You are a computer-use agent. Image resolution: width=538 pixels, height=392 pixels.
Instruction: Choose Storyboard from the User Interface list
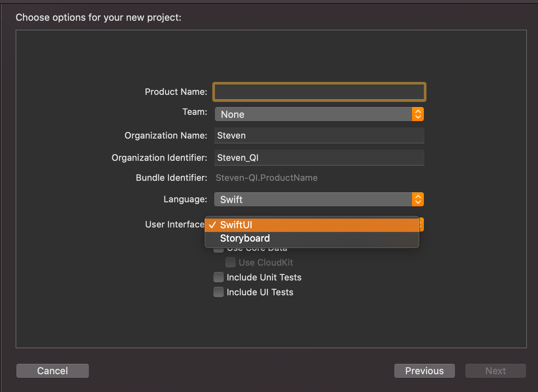tap(245, 238)
